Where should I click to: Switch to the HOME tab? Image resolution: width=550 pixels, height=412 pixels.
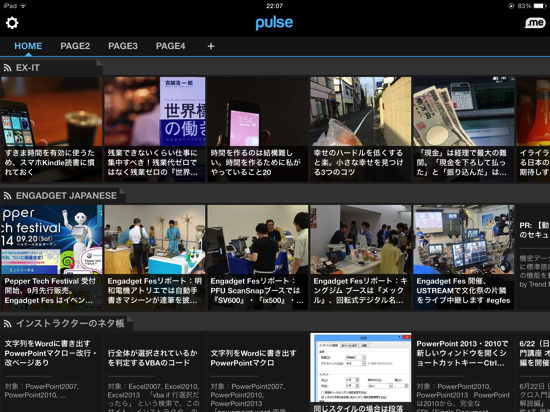click(x=28, y=46)
